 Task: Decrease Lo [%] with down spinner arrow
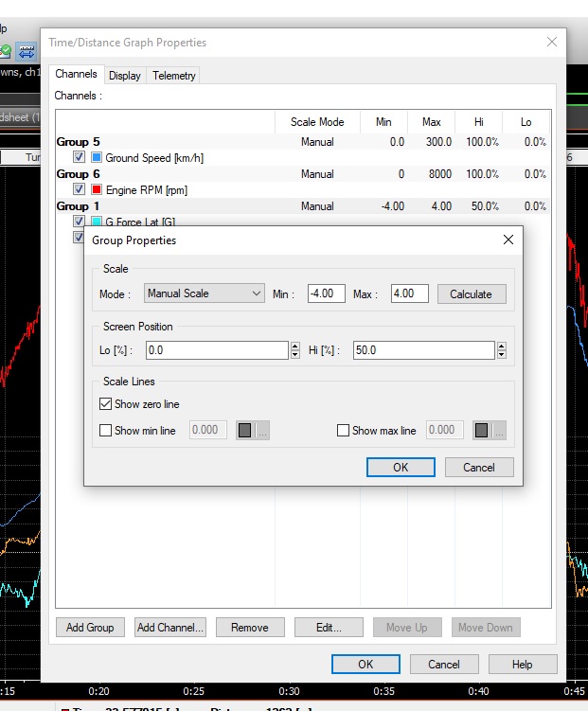click(295, 355)
